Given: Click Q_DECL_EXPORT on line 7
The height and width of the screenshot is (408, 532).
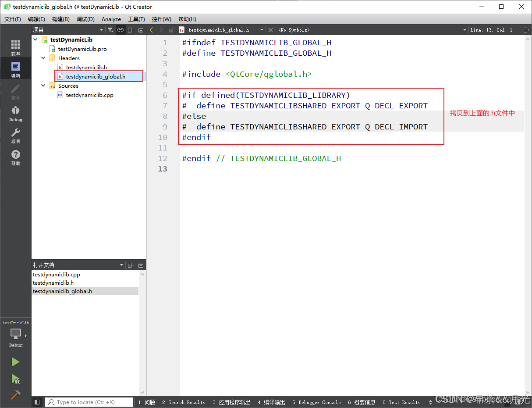Looking at the screenshot, I should (x=396, y=106).
